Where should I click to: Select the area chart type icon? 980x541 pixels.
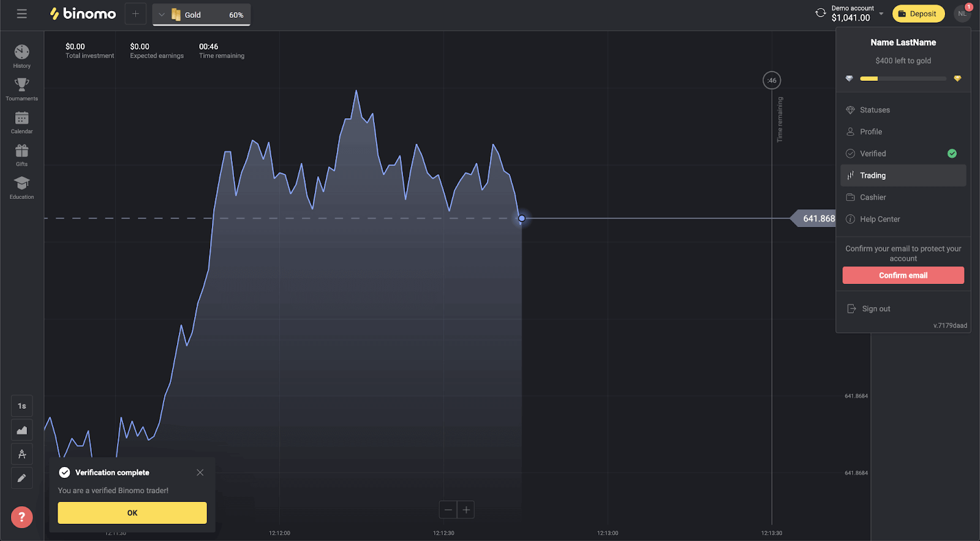click(21, 430)
